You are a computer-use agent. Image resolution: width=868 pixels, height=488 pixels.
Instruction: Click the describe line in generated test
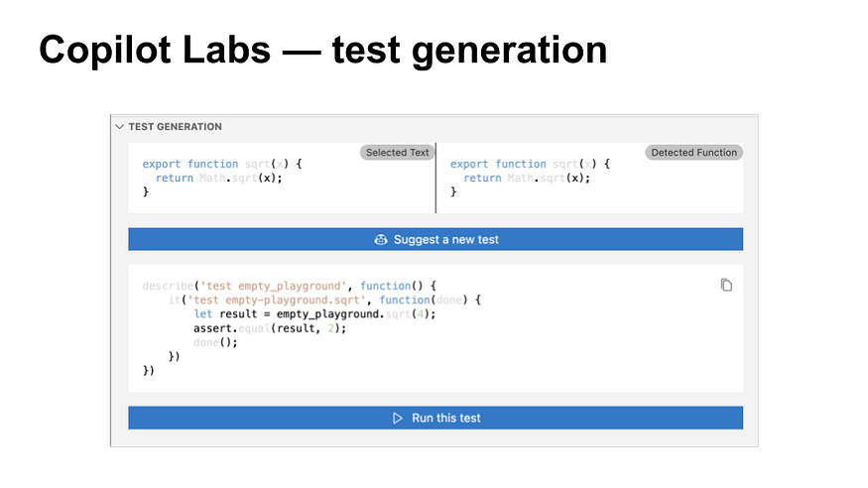point(290,286)
